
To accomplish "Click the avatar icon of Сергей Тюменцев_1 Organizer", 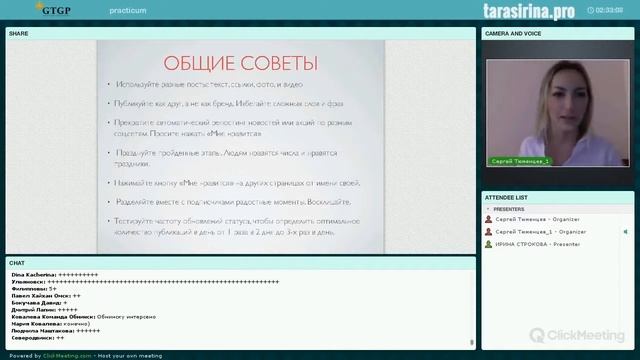I will click(488, 232).
